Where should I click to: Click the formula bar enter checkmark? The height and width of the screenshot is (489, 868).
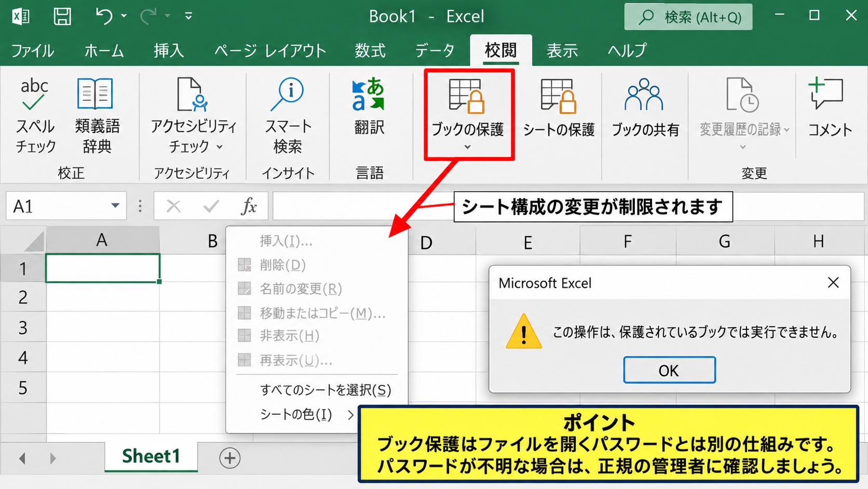click(211, 206)
